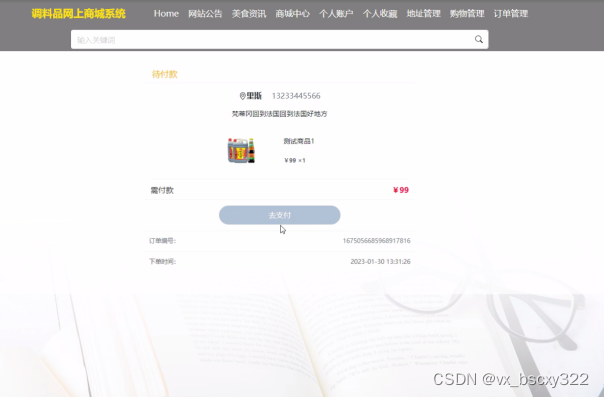Click the ¥99 ×1 price line
The width and height of the screenshot is (604, 398).
[x=295, y=160]
